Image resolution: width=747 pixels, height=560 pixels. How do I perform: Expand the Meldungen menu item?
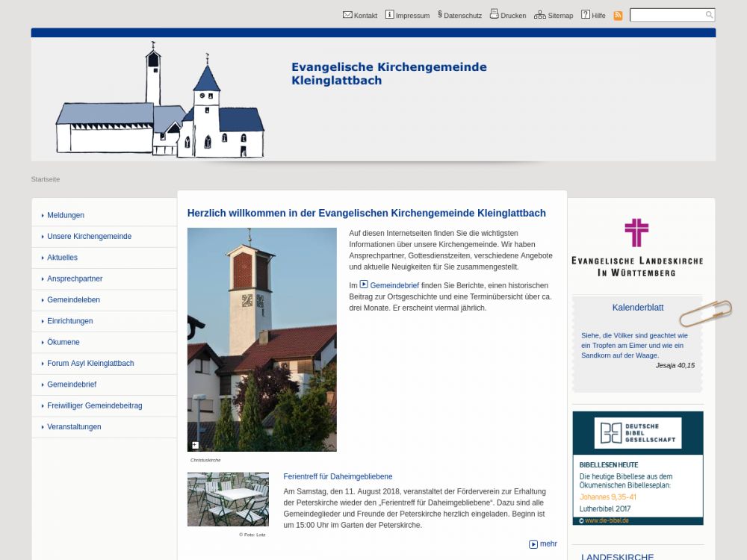tap(66, 215)
